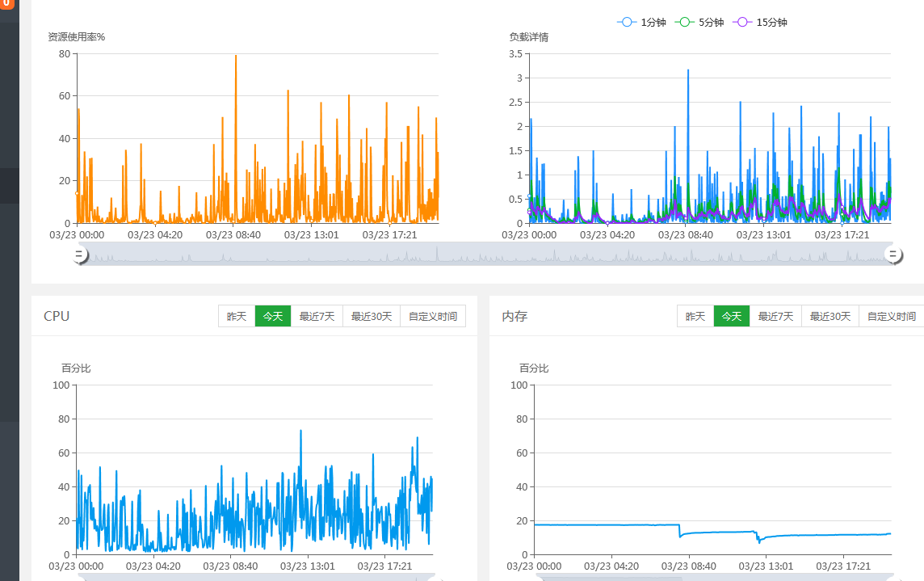This screenshot has height=581, width=924.
Task: Show 最近7天 data for 内存
Action: coord(775,317)
